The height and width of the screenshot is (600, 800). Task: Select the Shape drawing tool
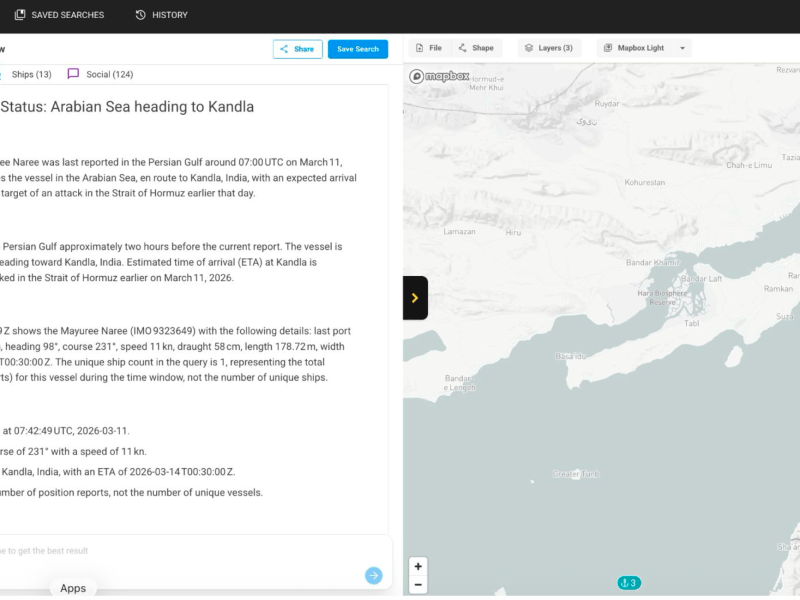476,48
